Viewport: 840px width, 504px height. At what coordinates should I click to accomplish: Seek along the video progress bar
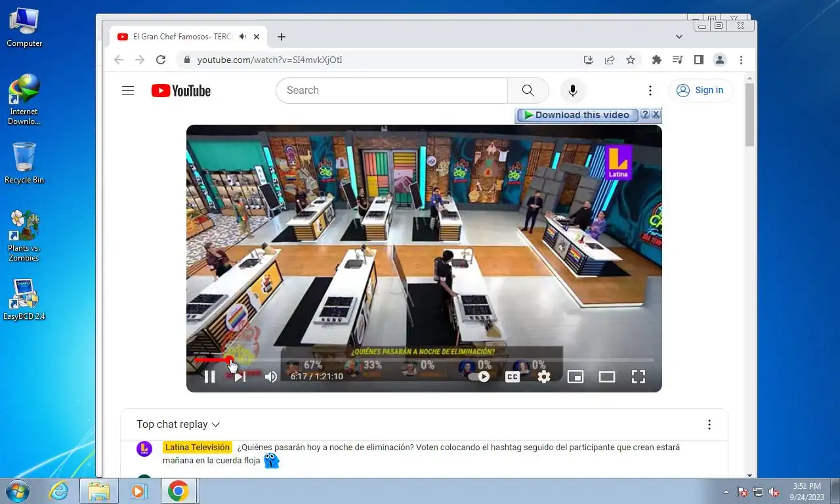click(424, 360)
